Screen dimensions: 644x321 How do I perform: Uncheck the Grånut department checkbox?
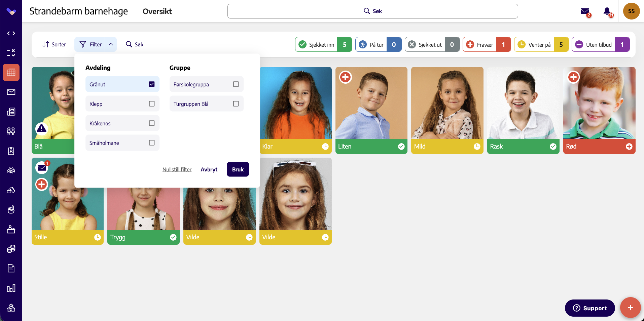[152, 84]
